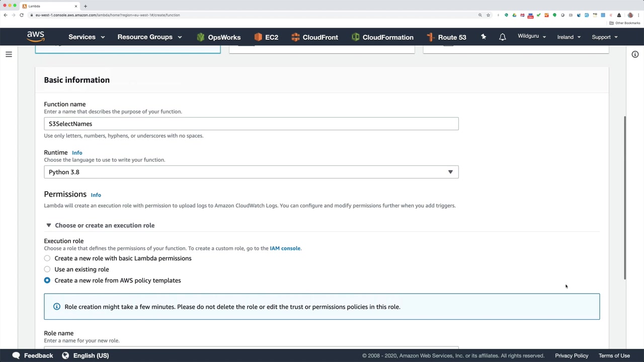
Task: Click the page vertical scrollbar
Action: tap(625, 197)
